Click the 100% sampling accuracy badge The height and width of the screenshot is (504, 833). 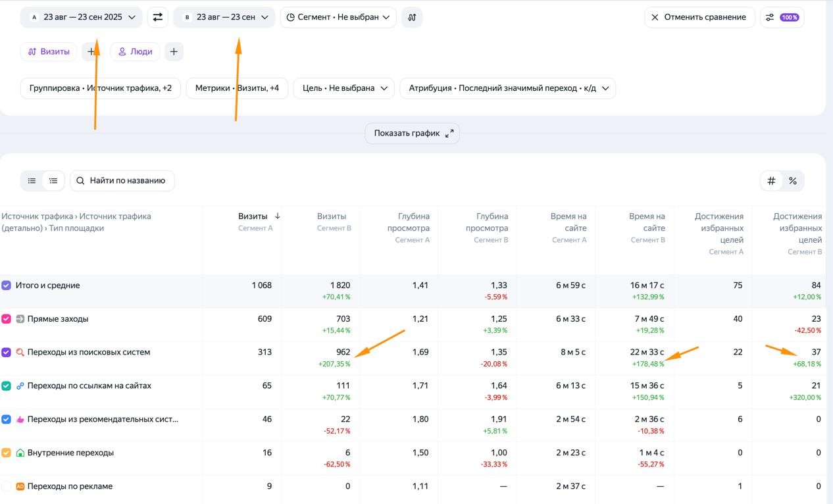pos(790,17)
